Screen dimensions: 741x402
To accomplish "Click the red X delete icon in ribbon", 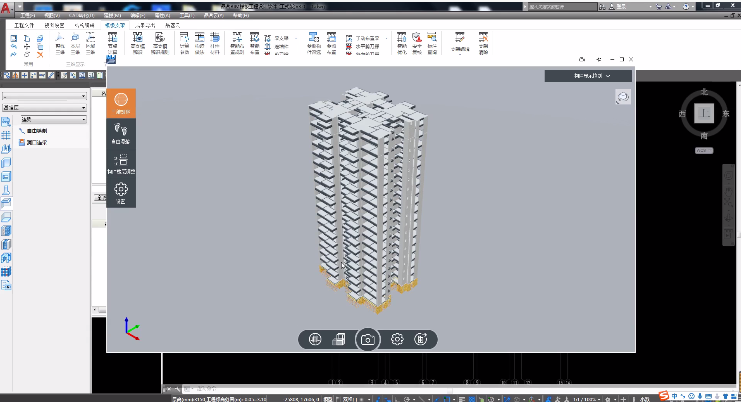I will click(40, 55).
